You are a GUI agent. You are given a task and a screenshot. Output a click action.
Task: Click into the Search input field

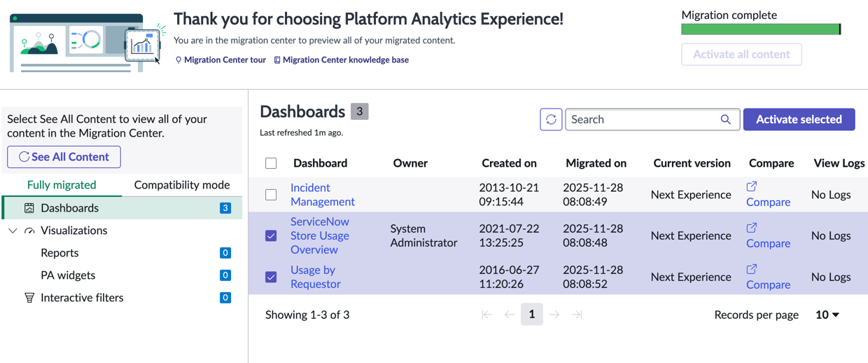(643, 119)
